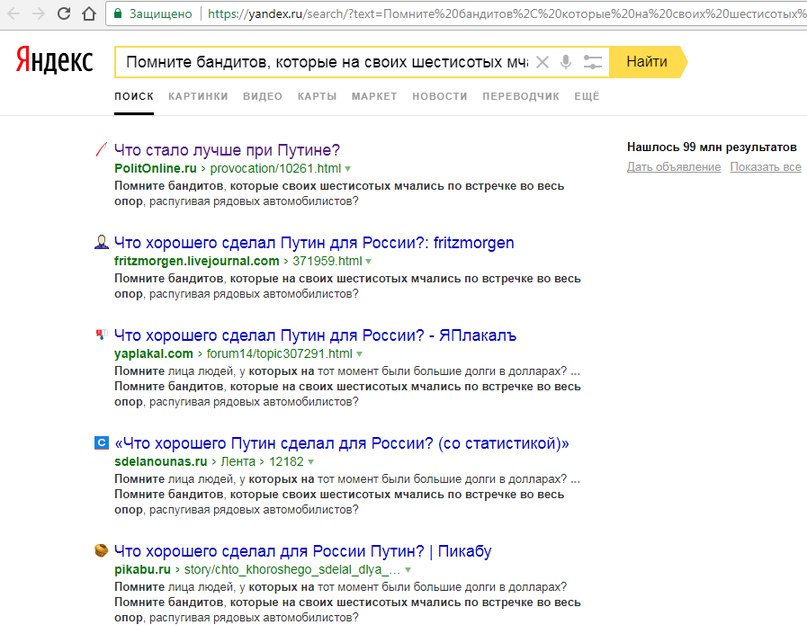Viewport: 807px width, 625px height.
Task: Click the green padlock security icon
Action: [118, 13]
